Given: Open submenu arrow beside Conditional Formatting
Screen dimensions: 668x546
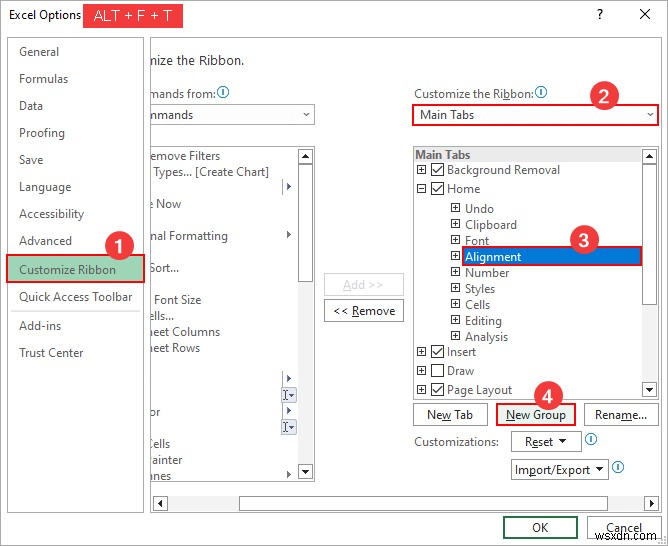Looking at the screenshot, I should tap(289, 235).
